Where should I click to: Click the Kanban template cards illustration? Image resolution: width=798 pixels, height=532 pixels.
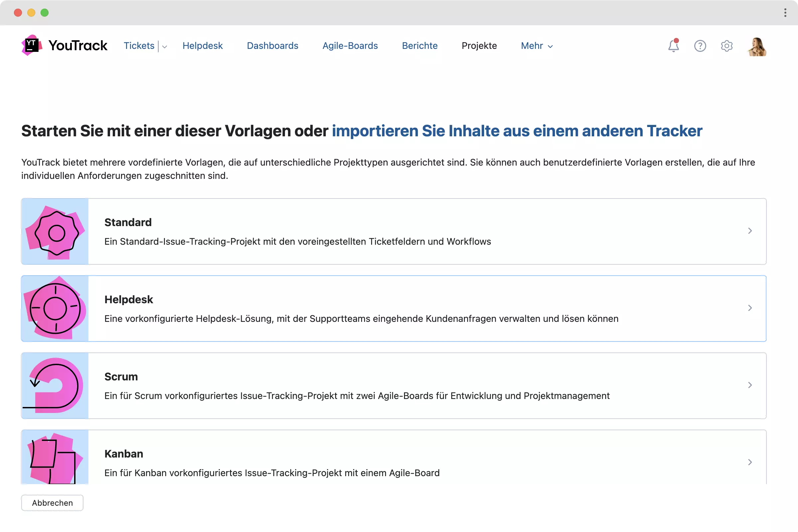coord(55,458)
